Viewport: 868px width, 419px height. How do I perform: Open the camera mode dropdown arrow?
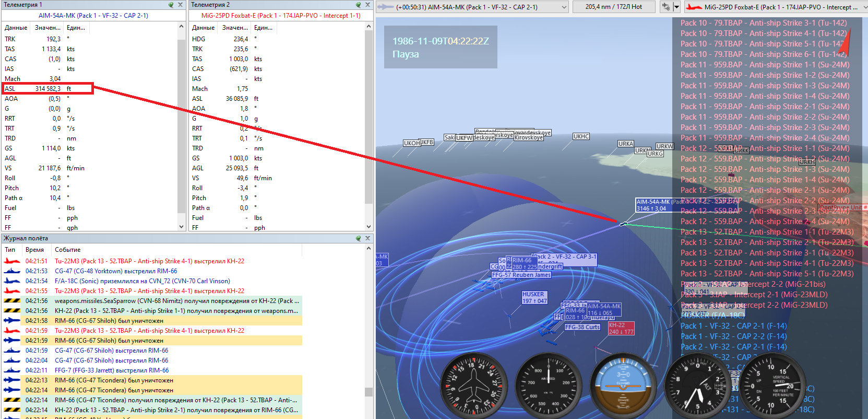pyautogui.click(x=676, y=7)
